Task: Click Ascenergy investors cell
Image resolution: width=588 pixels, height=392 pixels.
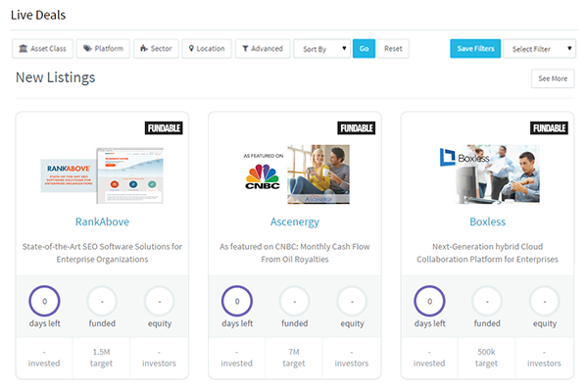Action: pos(352,358)
